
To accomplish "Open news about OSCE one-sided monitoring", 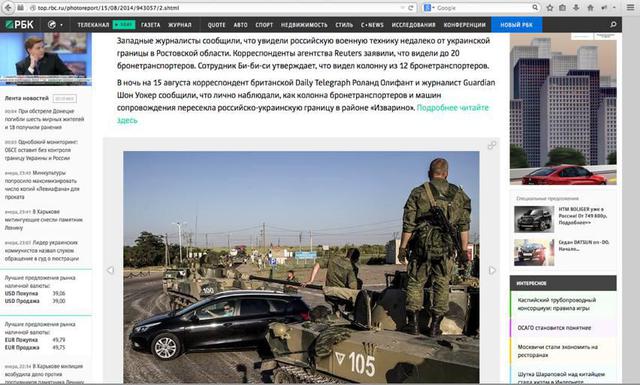I will pyautogui.click(x=41, y=150).
